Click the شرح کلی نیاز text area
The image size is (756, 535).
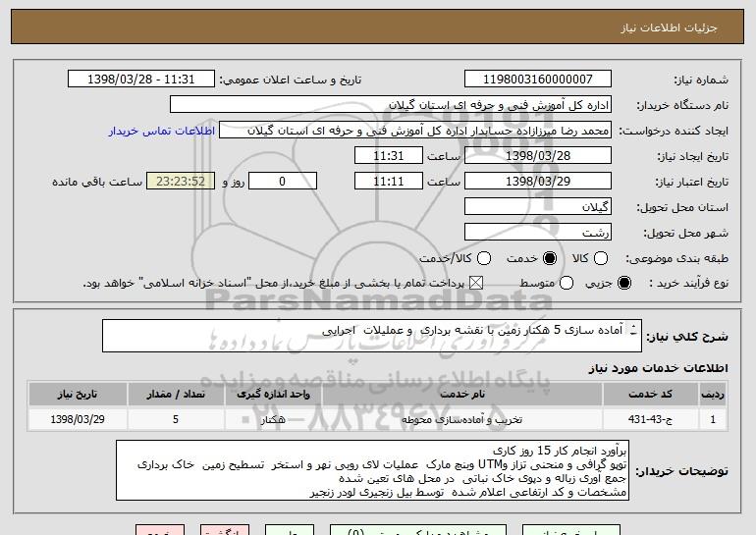pyautogui.click(x=372, y=336)
